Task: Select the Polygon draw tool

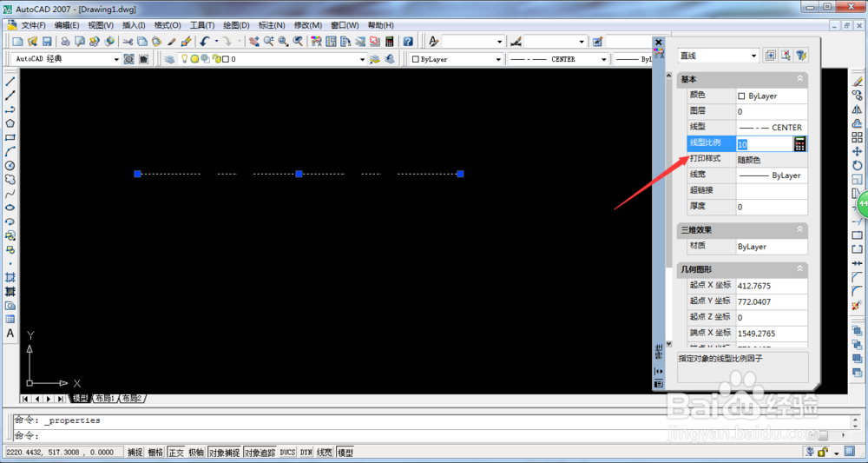Action: point(10,123)
